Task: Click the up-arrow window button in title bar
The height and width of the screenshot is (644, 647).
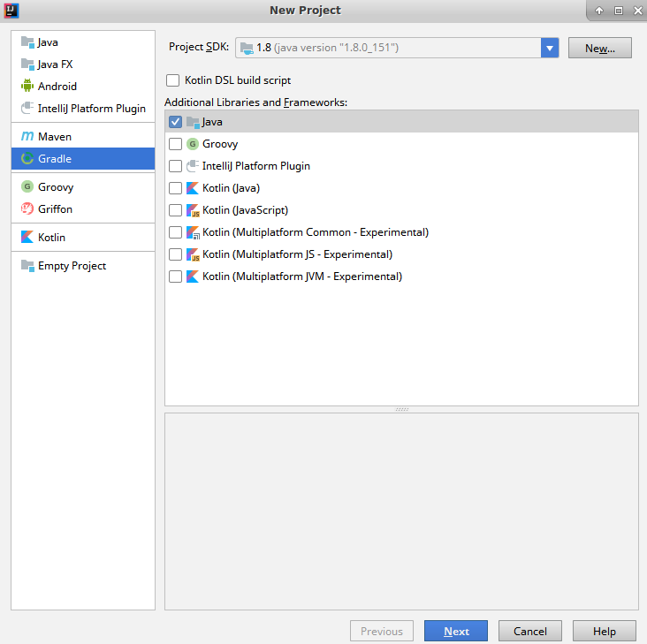Action: coord(598,11)
